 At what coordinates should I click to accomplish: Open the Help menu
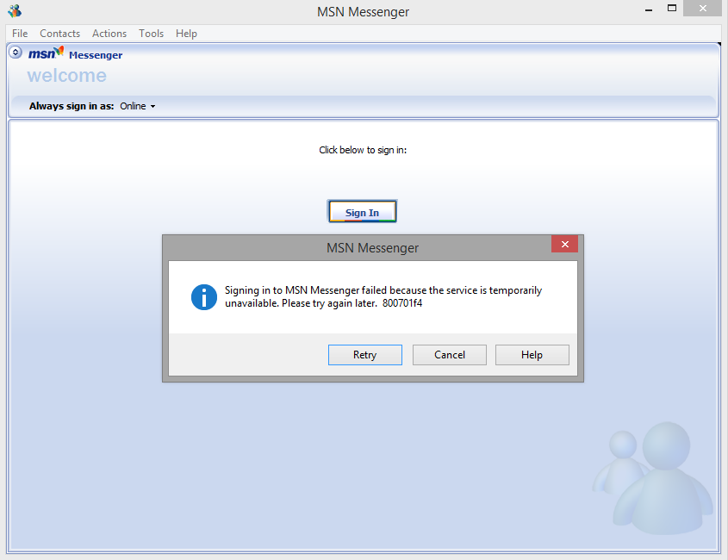click(186, 34)
